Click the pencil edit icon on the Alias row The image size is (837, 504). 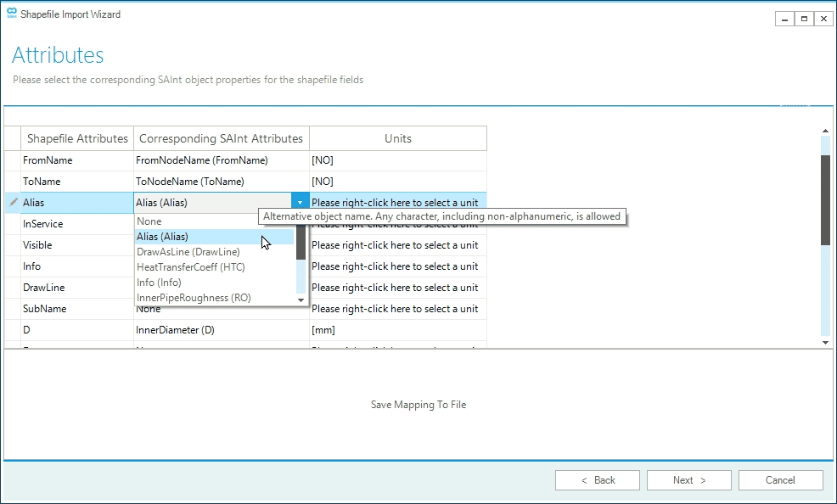click(12, 202)
